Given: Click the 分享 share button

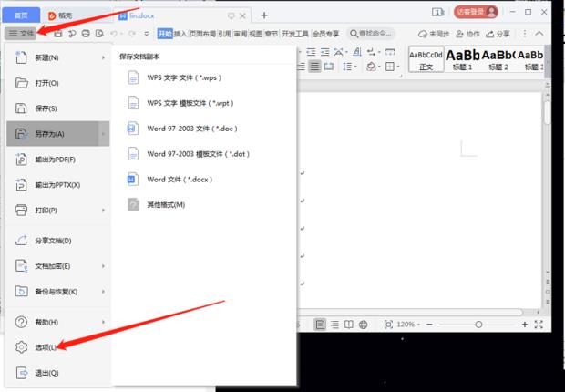Looking at the screenshot, I should pyautogui.click(x=498, y=34).
